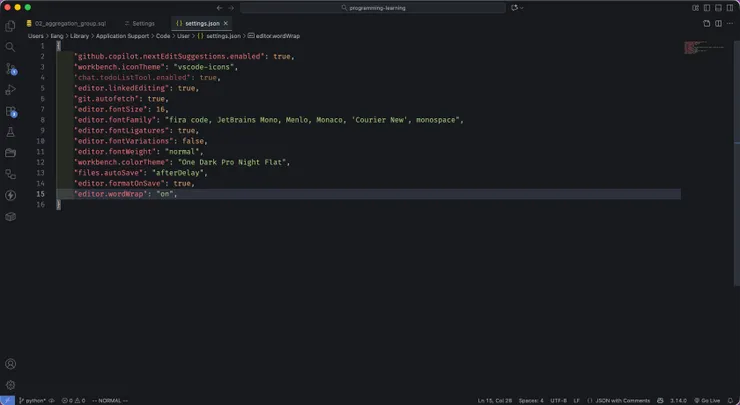Screen dimensions: 740x405
Task: Open the lightning bolt activity bar icon
Action: tap(10, 195)
